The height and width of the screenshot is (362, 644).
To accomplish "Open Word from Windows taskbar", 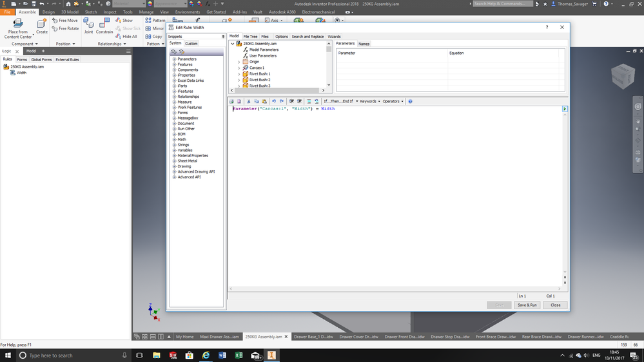I will click(x=222, y=356).
